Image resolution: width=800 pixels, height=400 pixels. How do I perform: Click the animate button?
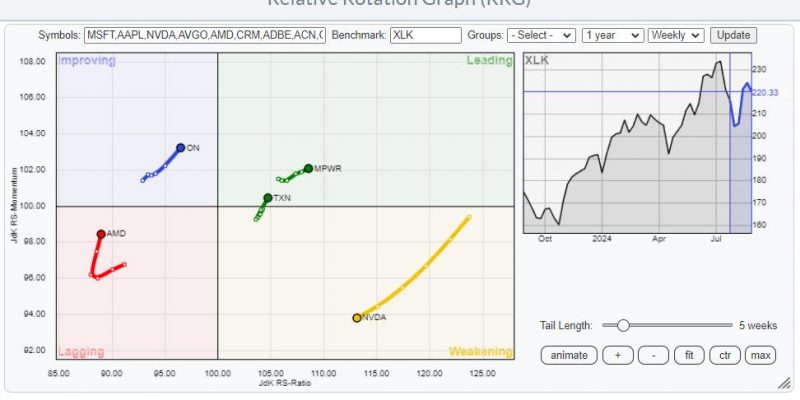(x=569, y=355)
